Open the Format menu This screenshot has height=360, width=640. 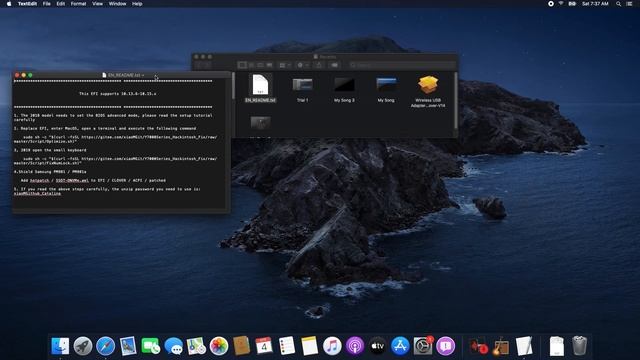[x=78, y=4]
